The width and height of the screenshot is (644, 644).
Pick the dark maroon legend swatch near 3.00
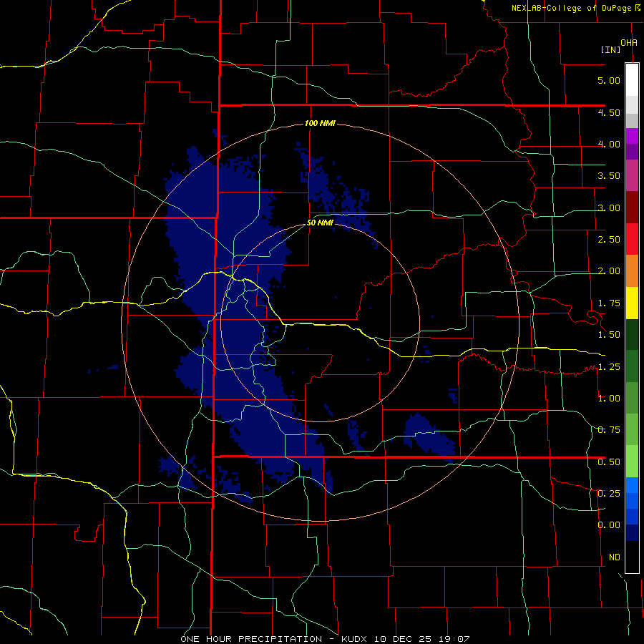point(632,208)
